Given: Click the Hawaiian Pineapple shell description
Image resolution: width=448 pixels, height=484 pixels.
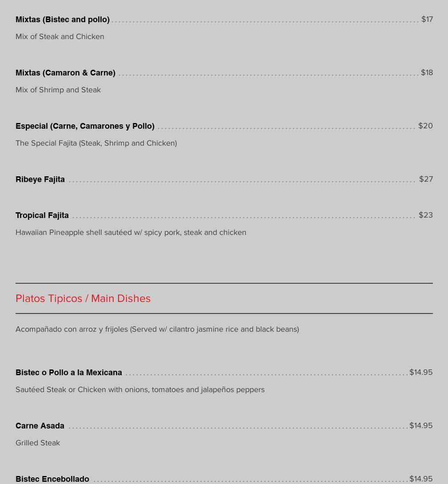Looking at the screenshot, I should (131, 232).
